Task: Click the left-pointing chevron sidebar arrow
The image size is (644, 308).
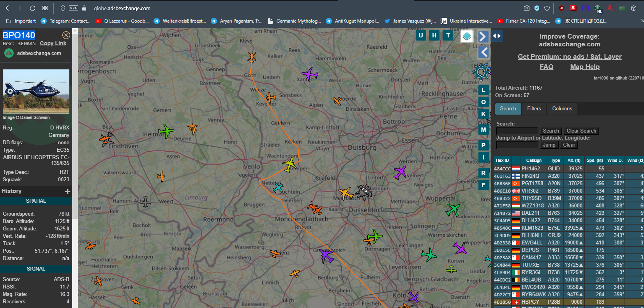Action: (484, 52)
